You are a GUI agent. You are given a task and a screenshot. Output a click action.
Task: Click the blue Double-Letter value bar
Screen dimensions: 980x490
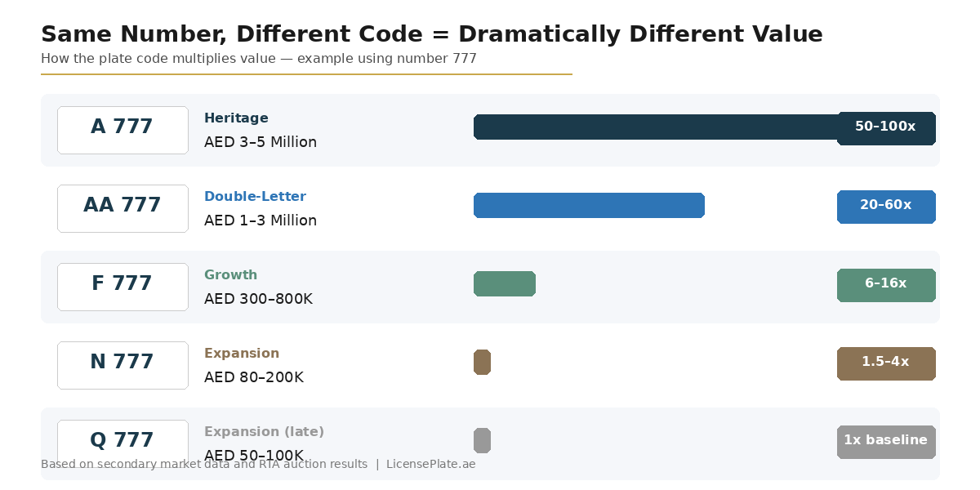(589, 205)
